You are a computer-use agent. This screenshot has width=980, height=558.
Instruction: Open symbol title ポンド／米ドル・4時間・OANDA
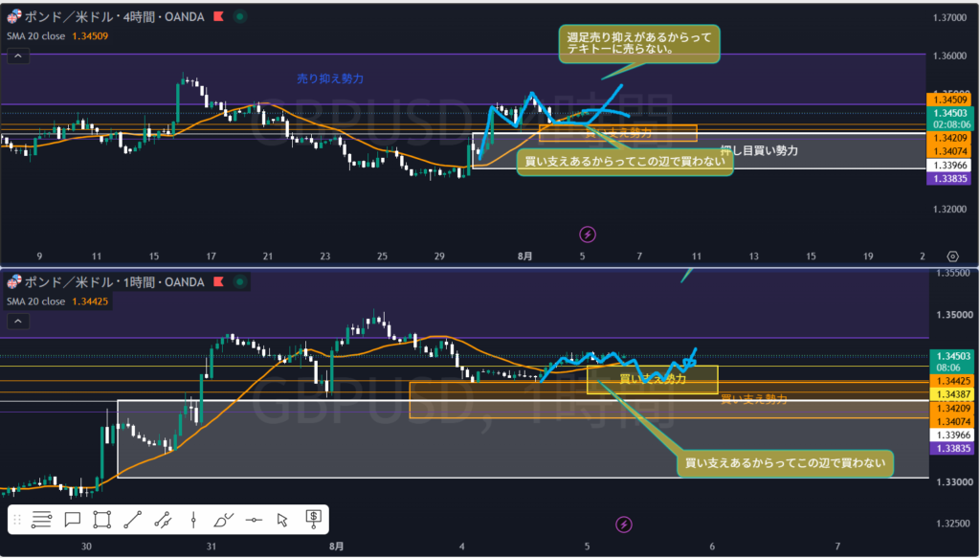coord(115,17)
